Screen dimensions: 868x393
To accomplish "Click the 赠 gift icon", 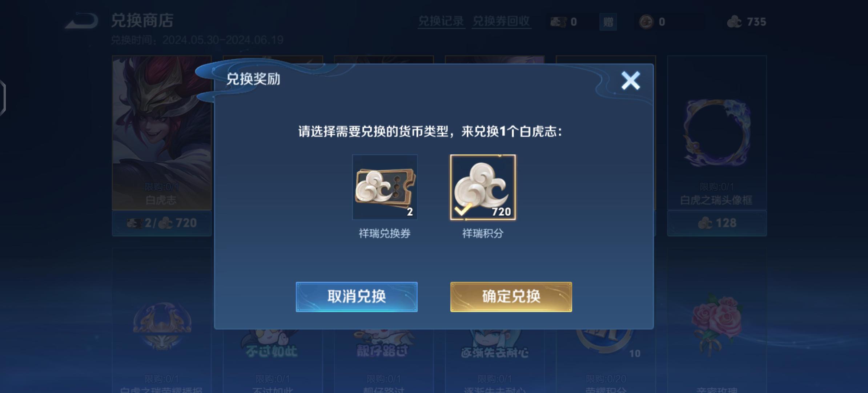I will 608,22.
